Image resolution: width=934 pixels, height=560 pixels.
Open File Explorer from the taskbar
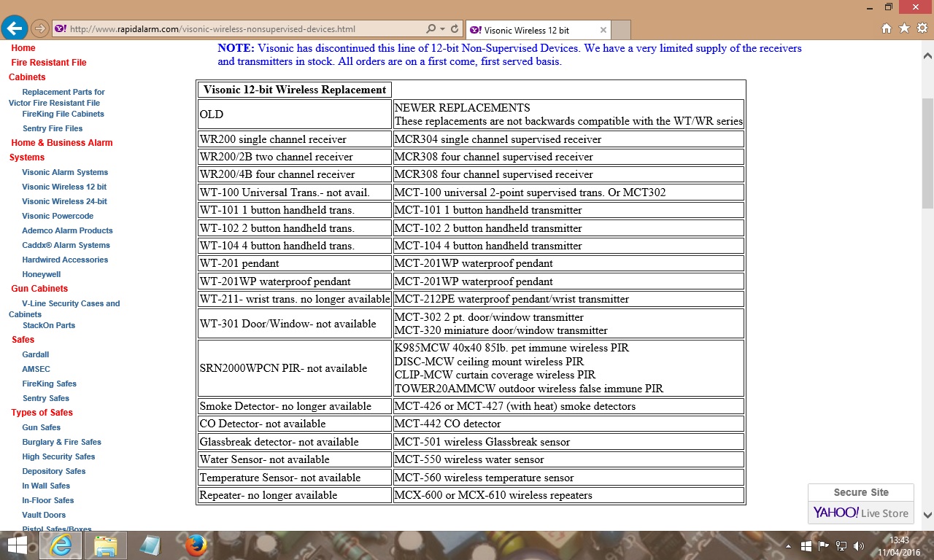(x=105, y=545)
